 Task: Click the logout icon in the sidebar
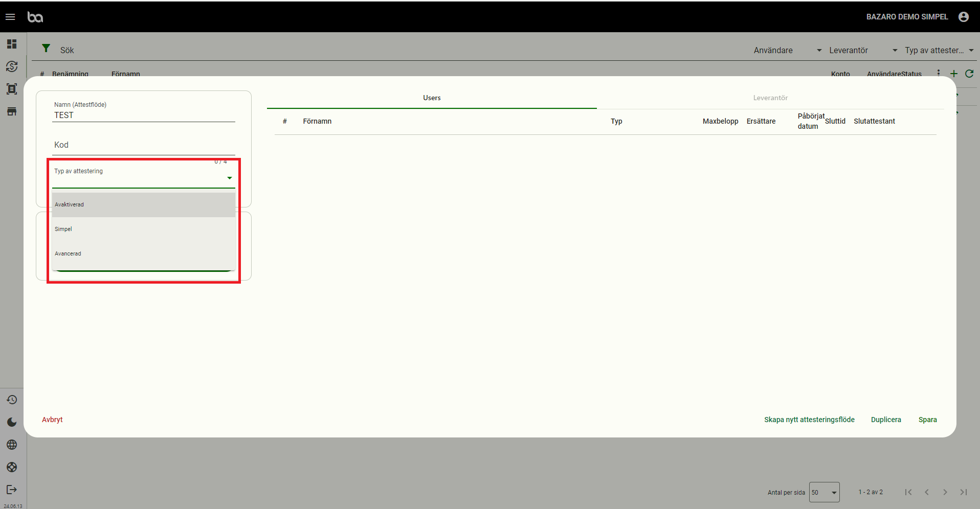coord(12,490)
